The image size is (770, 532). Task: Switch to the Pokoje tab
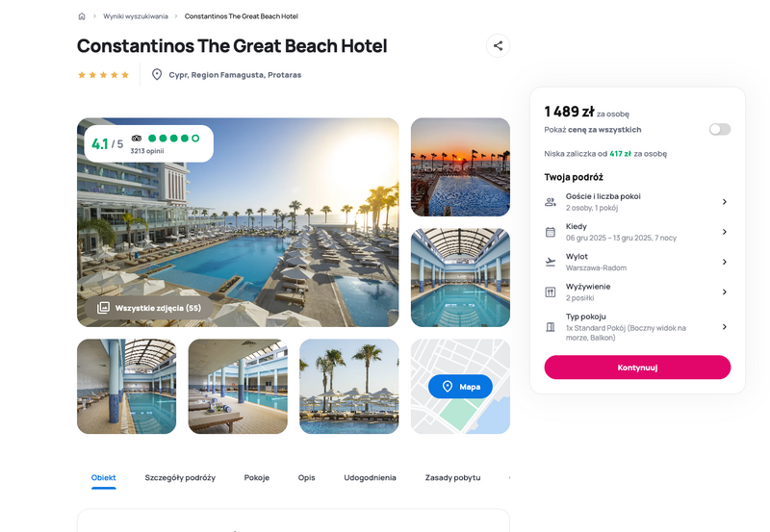(256, 477)
